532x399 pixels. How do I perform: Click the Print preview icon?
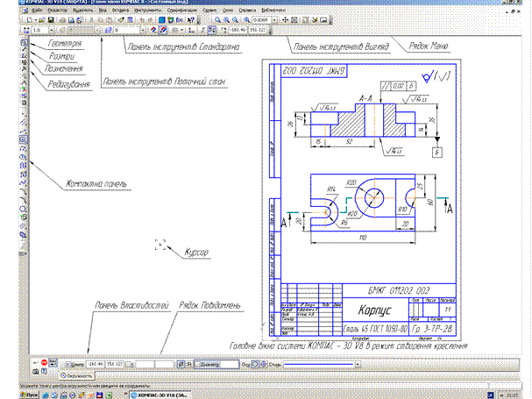click(x=71, y=20)
